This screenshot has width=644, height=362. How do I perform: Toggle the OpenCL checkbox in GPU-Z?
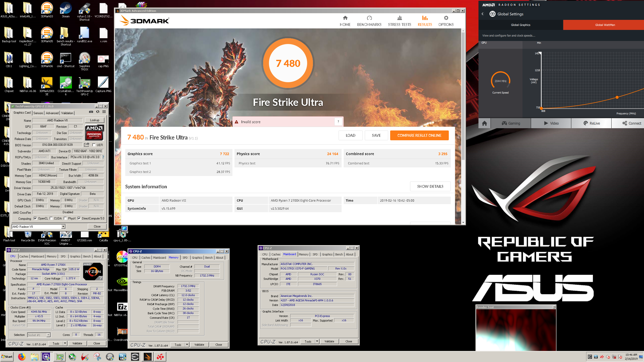(35, 218)
